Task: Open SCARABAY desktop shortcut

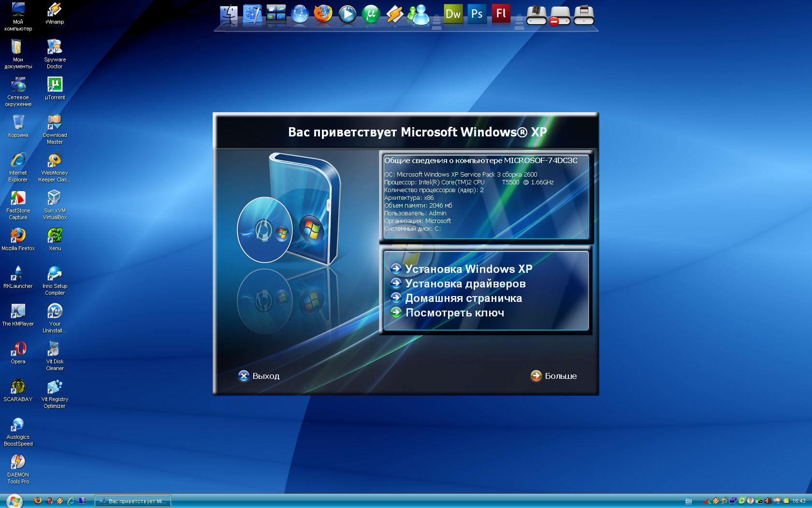Action: 18,390
